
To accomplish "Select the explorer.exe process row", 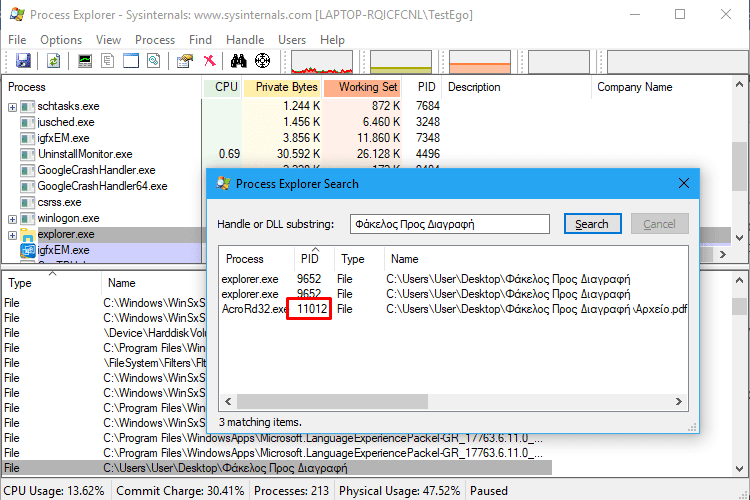I will 104,234.
